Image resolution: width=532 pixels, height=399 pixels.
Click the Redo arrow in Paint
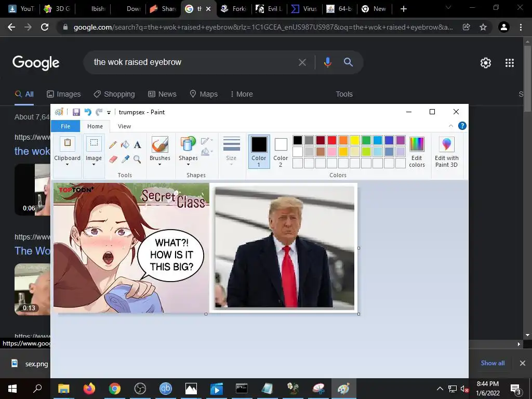[99, 112]
